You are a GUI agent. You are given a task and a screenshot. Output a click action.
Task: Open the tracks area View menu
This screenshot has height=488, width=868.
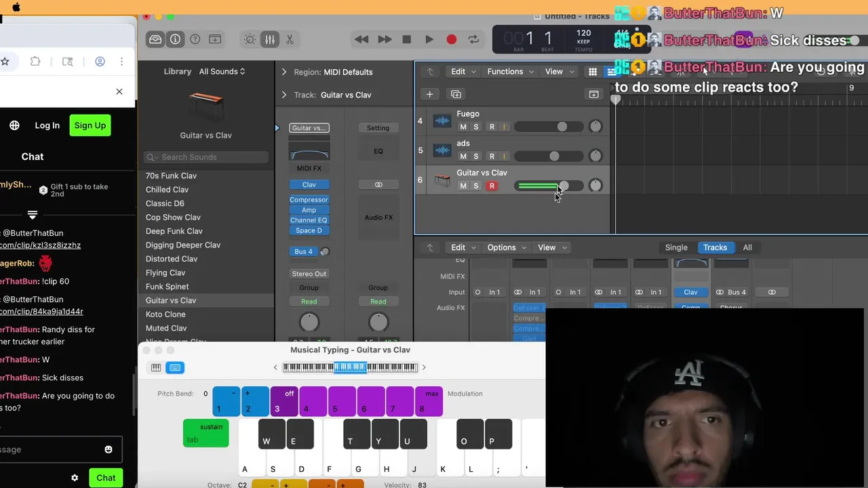558,72
